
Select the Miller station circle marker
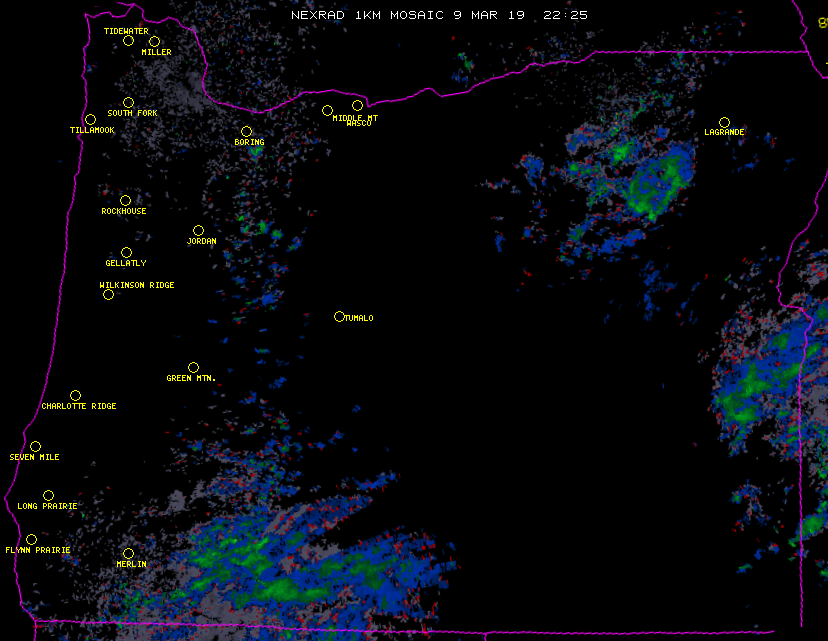coord(154,42)
